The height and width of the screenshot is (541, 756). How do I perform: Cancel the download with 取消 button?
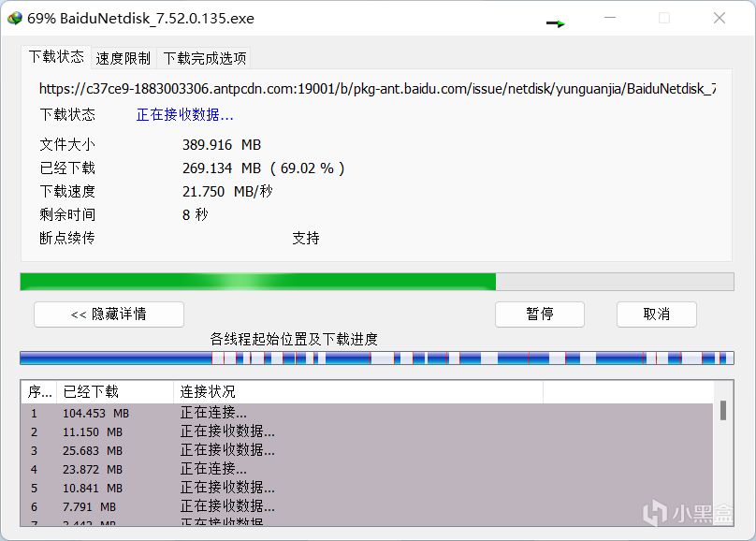pos(656,314)
